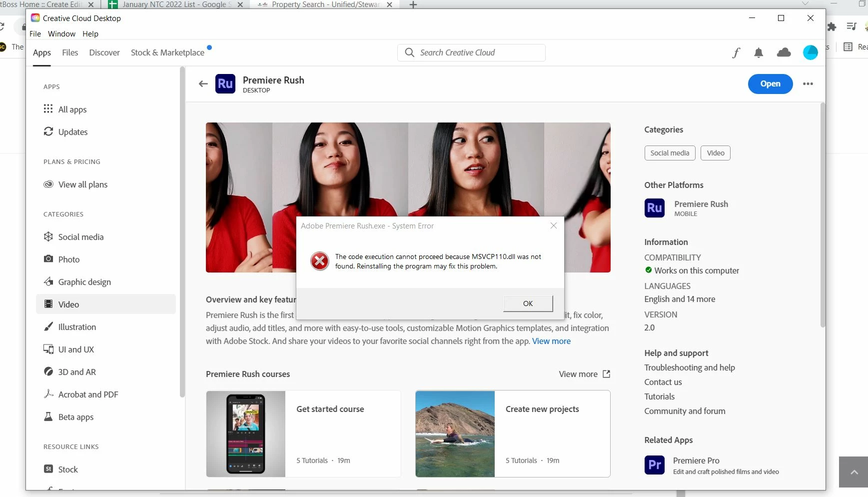Open the All apps grid icon

coord(48,109)
